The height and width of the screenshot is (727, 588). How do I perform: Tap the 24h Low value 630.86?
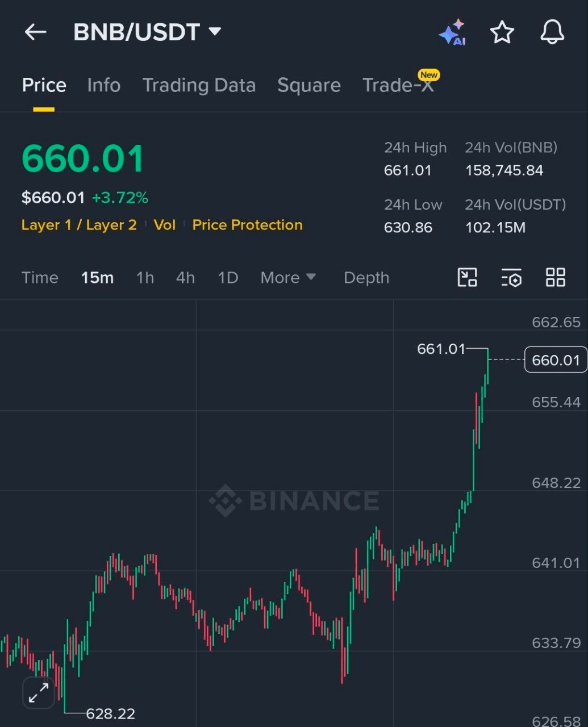(x=408, y=228)
